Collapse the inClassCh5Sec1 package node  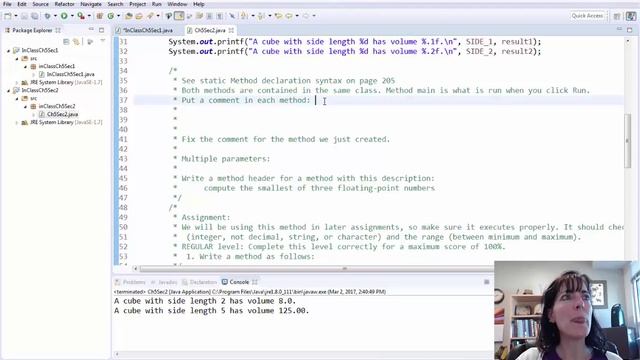pos(25,66)
